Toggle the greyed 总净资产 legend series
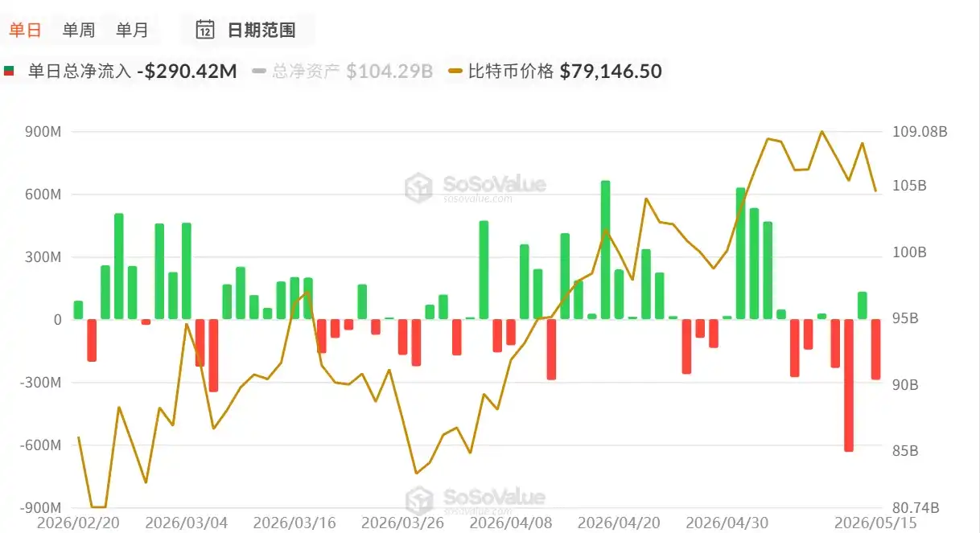980x533 pixels. point(343,72)
